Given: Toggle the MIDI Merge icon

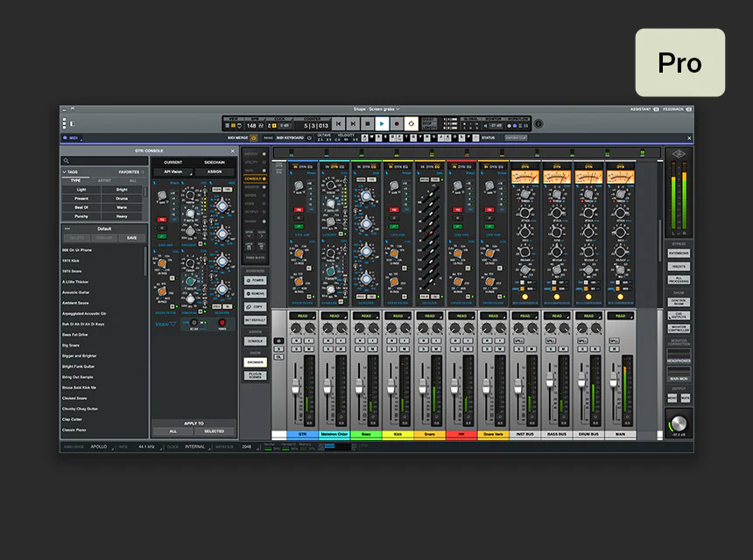Looking at the screenshot, I should point(254,137).
